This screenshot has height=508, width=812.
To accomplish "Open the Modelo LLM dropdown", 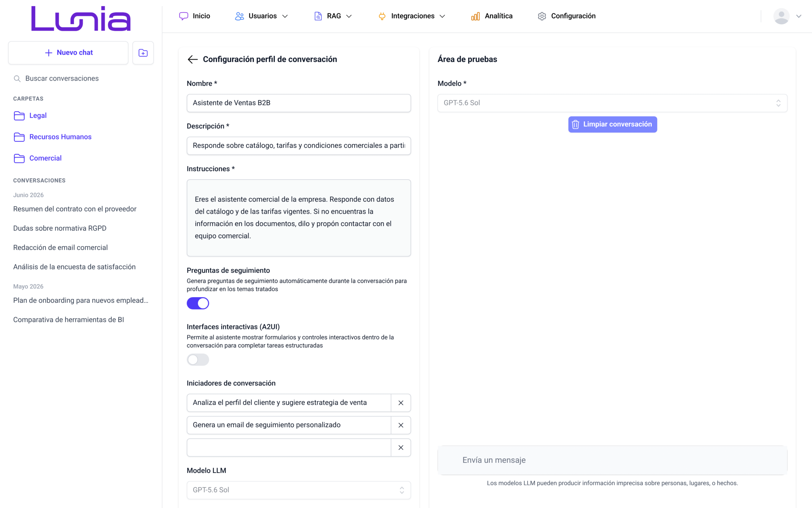I will (298, 490).
